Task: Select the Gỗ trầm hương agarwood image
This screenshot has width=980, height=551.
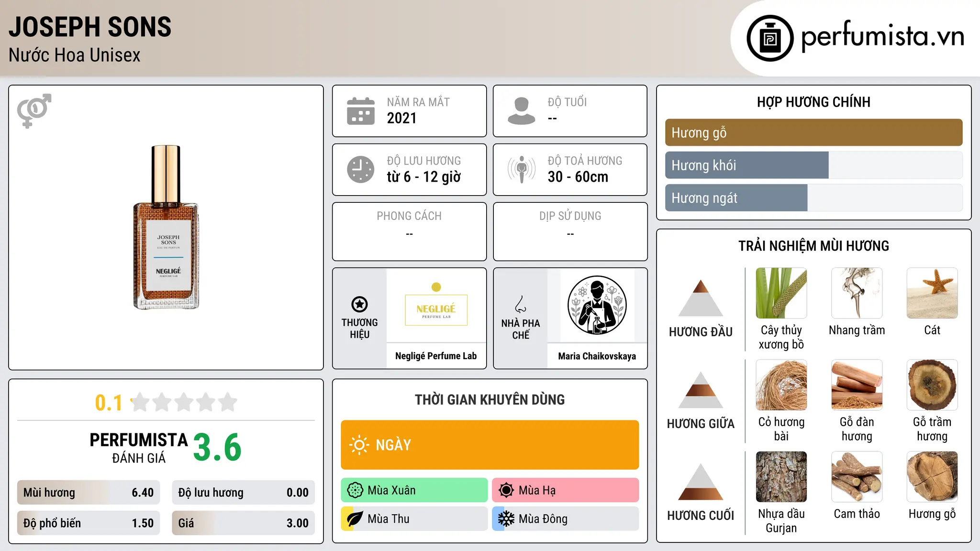Action: coord(932,385)
